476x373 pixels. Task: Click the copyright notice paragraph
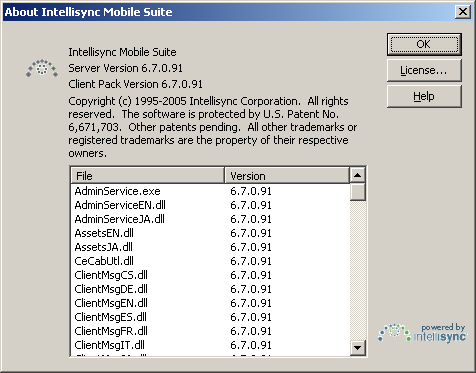[212, 127]
